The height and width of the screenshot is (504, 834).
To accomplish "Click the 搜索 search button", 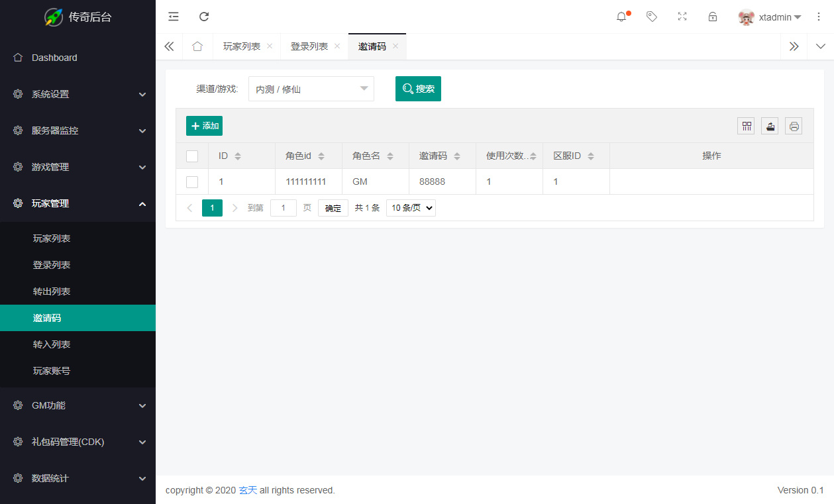I will click(x=418, y=88).
